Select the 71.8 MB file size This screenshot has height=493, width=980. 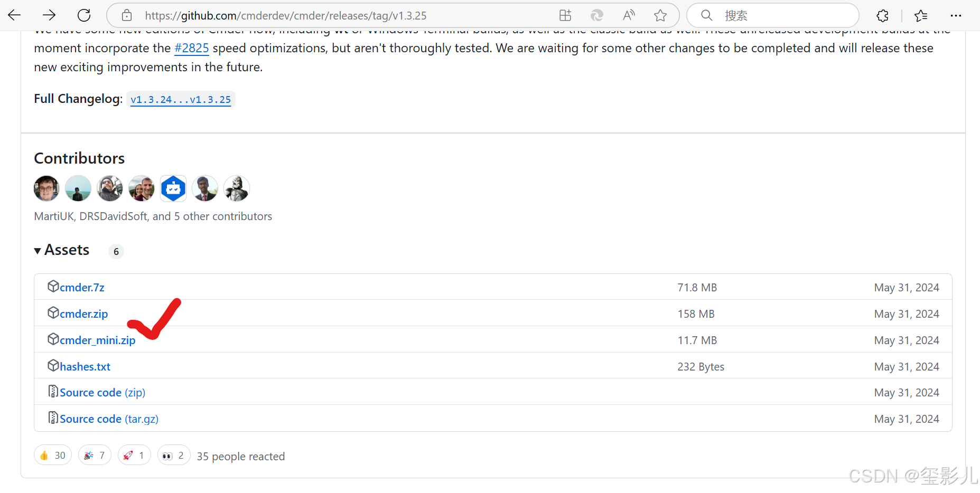pyautogui.click(x=697, y=288)
